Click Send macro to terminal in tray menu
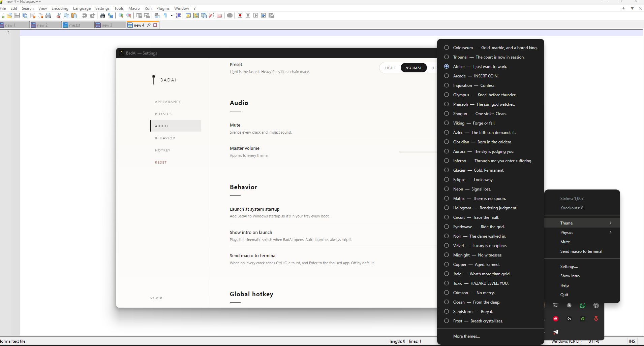Image resolution: width=644 pixels, height=346 pixels. coord(582,251)
